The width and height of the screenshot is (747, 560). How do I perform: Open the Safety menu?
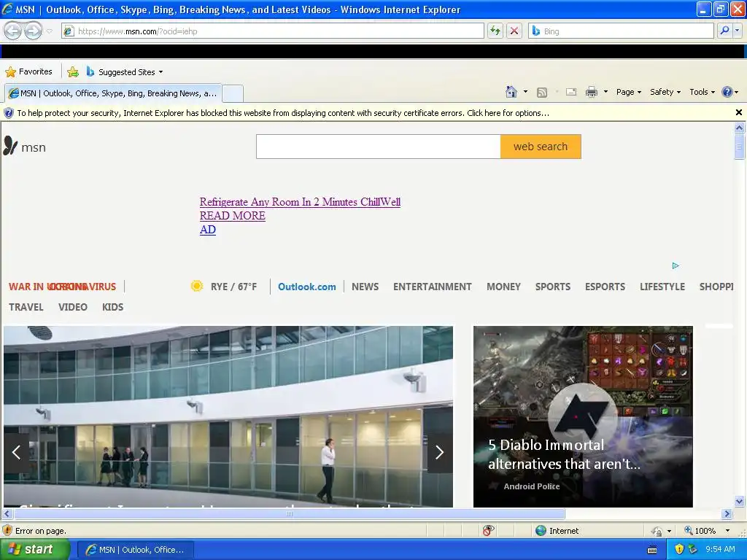[665, 92]
